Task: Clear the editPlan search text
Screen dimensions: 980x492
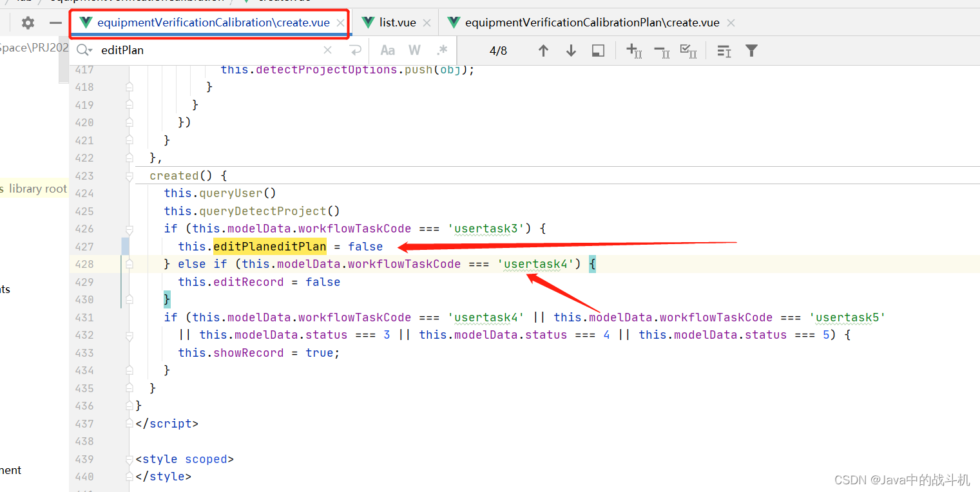Action: coord(327,50)
